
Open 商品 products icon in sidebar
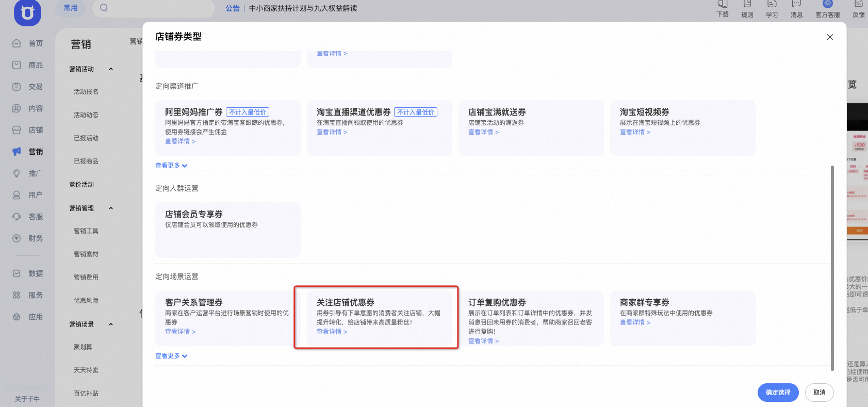click(x=17, y=65)
